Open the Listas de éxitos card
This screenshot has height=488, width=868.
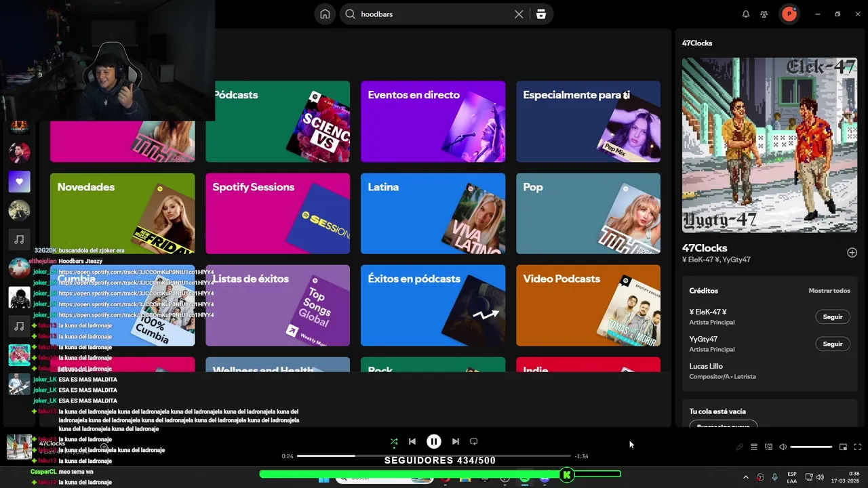click(x=277, y=305)
